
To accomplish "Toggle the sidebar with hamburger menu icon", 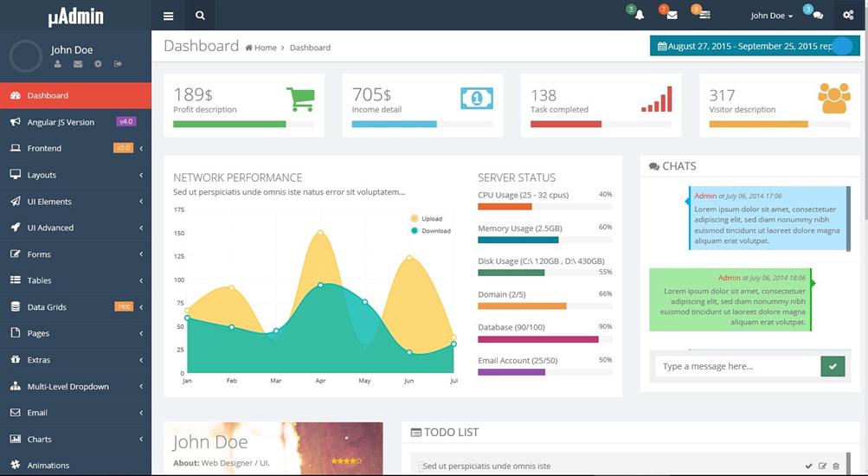I will pyautogui.click(x=168, y=16).
